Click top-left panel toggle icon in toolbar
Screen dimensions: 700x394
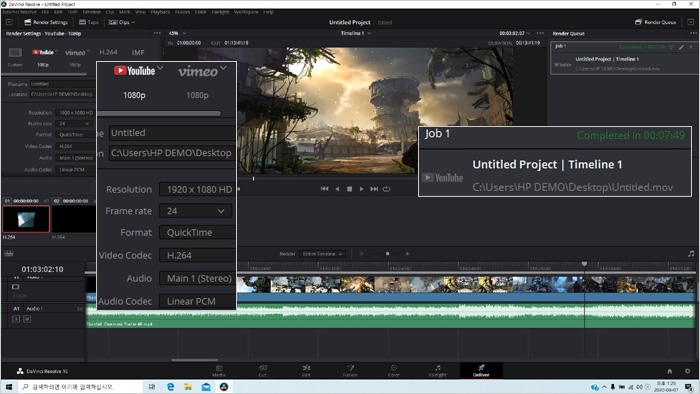coord(9,22)
